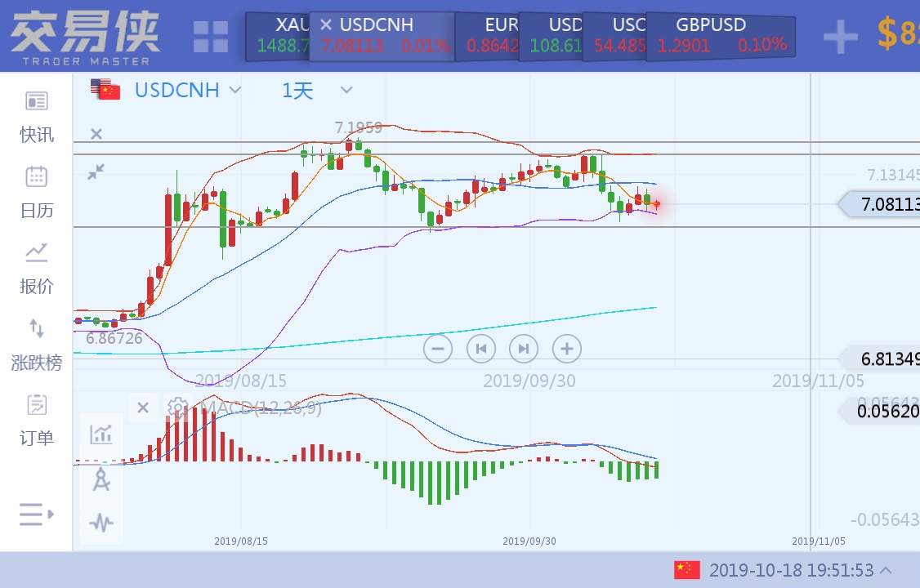Expand the date-time panel chevron
The width and height of the screenshot is (920, 588).
pos(886,570)
